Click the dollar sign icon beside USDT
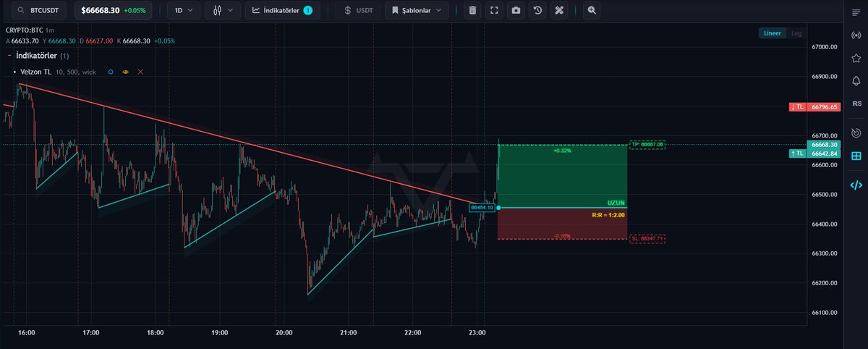868x349 pixels. click(348, 11)
